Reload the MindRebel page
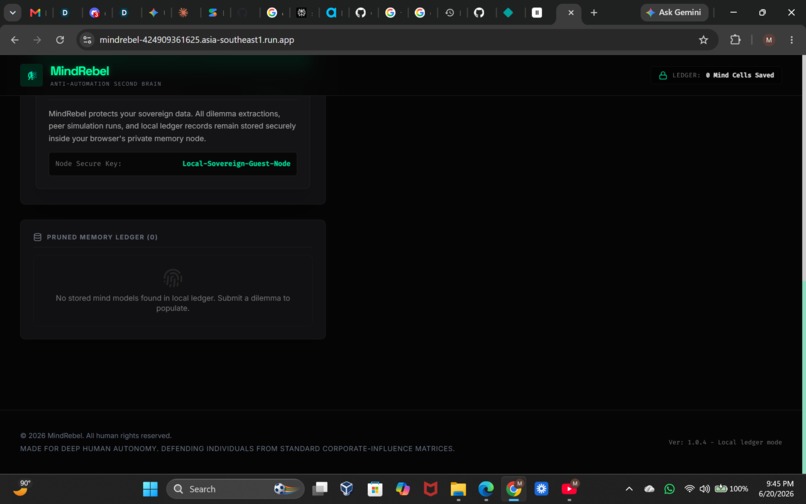Image resolution: width=806 pixels, height=504 pixels. (60, 40)
